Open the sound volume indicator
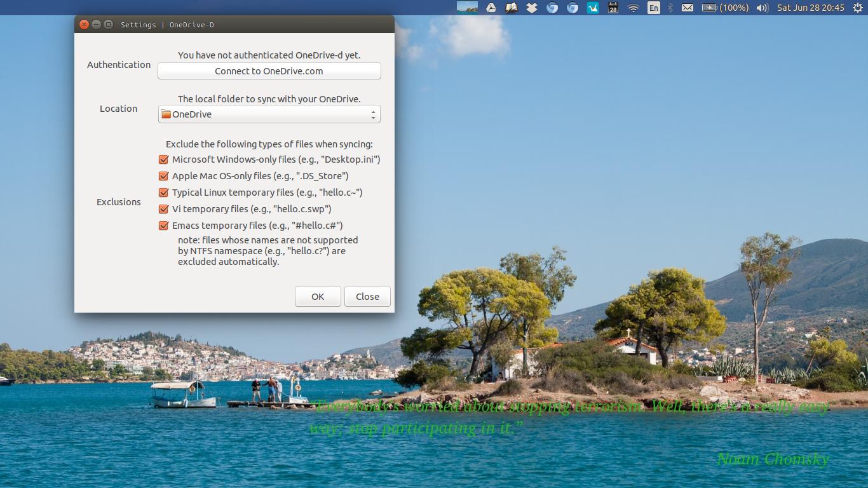The width and height of the screenshot is (868, 488). coord(763,8)
